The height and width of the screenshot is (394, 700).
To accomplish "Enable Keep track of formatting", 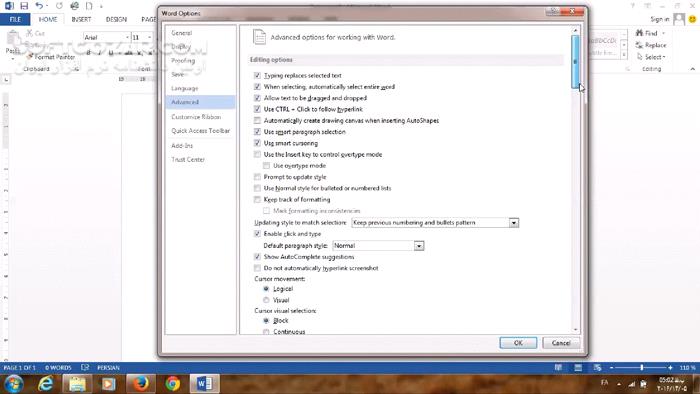I will 257,199.
